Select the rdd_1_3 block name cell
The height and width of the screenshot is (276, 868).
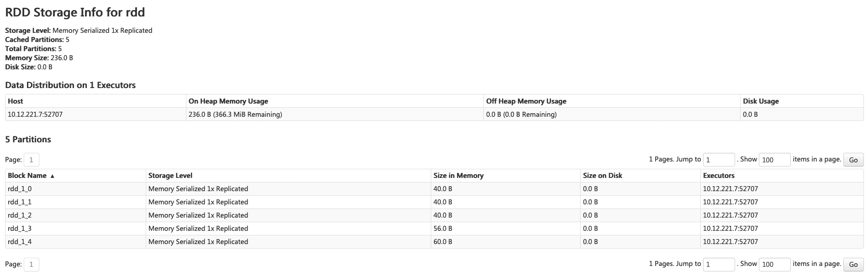(20, 229)
